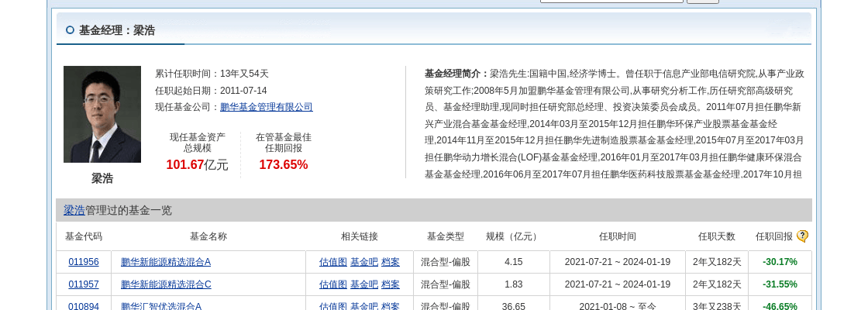Click the 任职时间 column header

click(617, 236)
